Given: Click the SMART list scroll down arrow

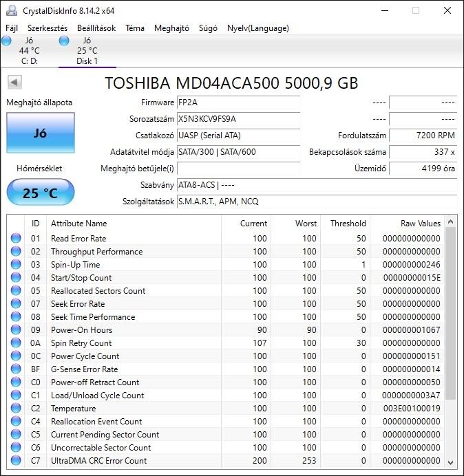Looking at the screenshot, I should pos(451,463).
